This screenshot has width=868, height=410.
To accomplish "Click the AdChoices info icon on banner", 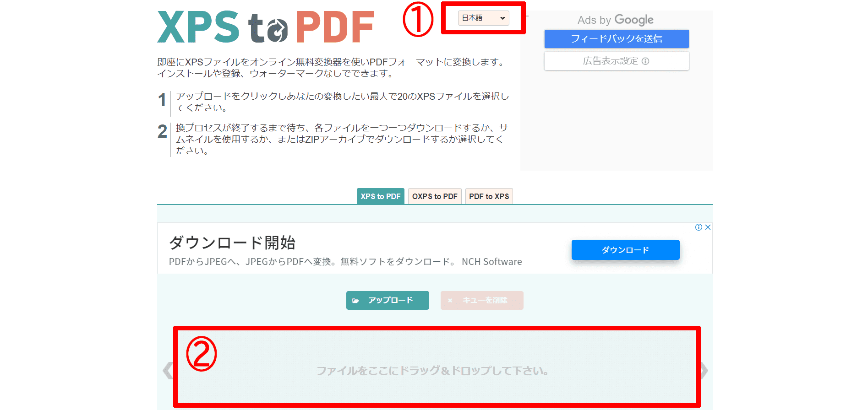I will tap(699, 227).
